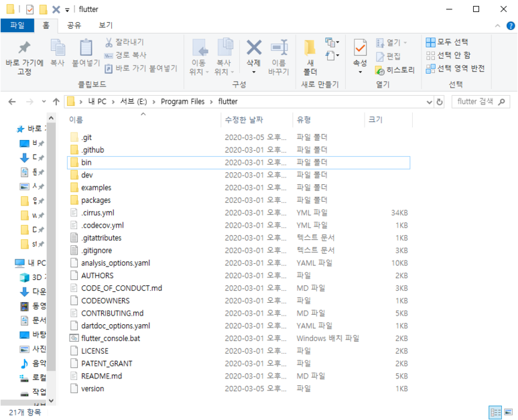Select the examples folder
The height and width of the screenshot is (420, 518).
pos(239,188)
